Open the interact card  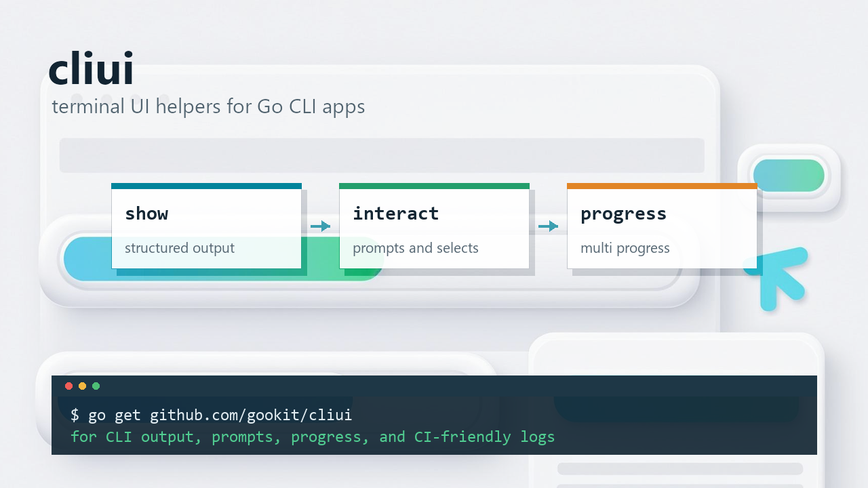434,226
